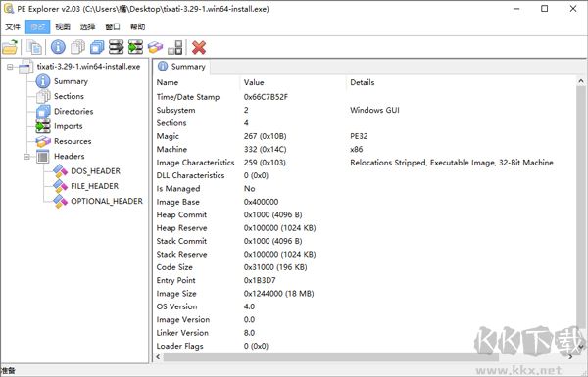Collapse the tixati-3.29-1.win64-install.exe root node
588x377 pixels.
[10, 67]
